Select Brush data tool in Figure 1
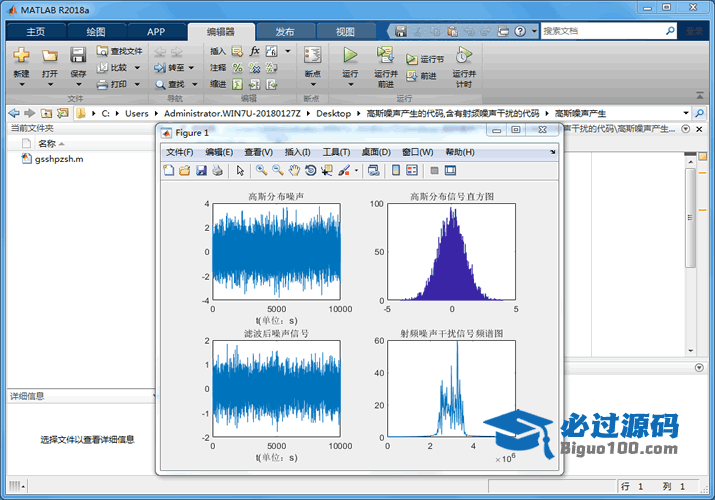Image resolution: width=715 pixels, height=500 pixels. tap(344, 170)
